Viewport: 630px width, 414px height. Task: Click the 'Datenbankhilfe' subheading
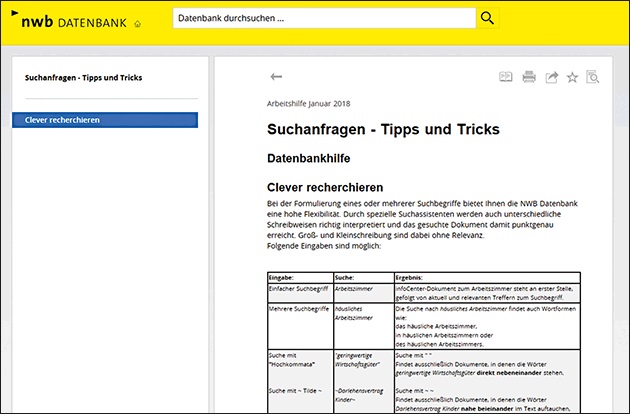click(x=309, y=158)
